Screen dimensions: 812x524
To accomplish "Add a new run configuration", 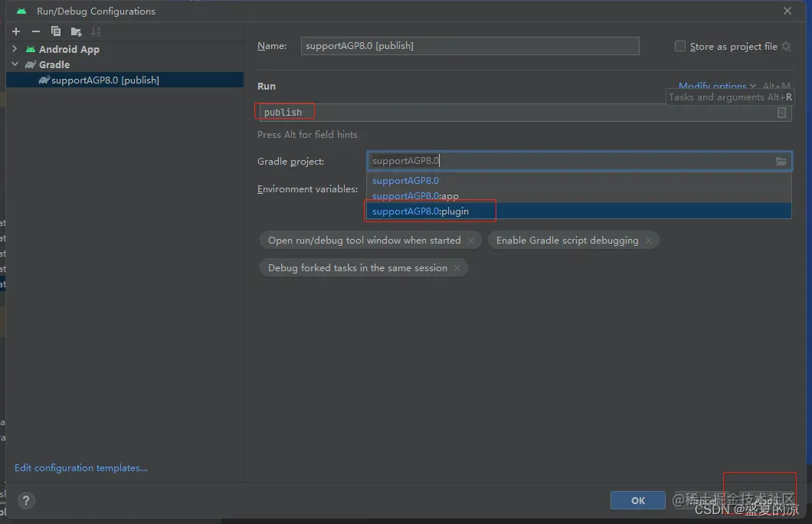I will [16, 31].
